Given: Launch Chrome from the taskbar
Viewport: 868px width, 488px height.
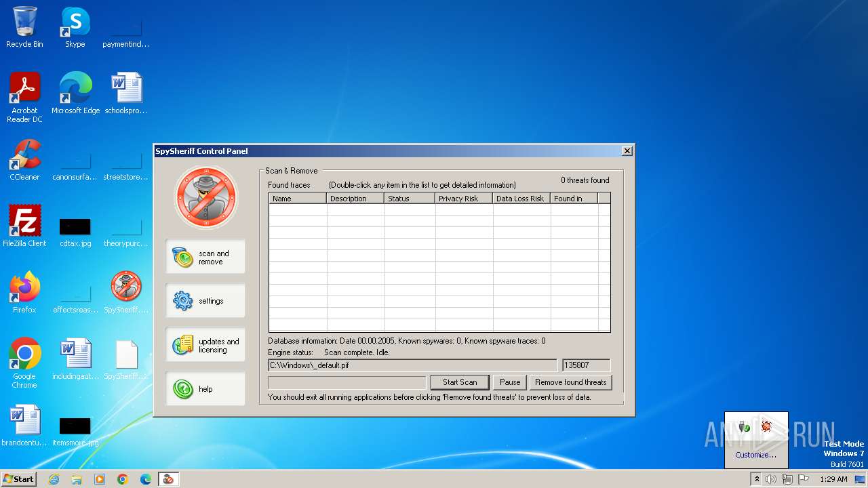Looking at the screenshot, I should [123, 479].
